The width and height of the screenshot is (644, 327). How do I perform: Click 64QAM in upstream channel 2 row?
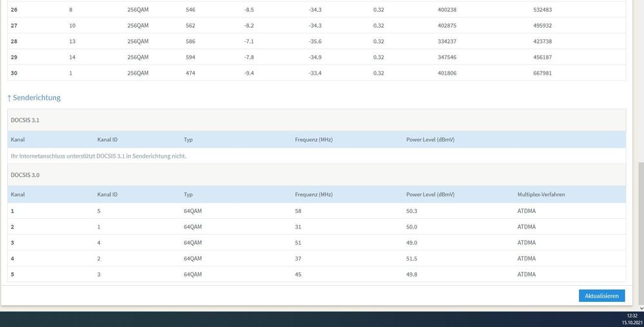pos(193,227)
